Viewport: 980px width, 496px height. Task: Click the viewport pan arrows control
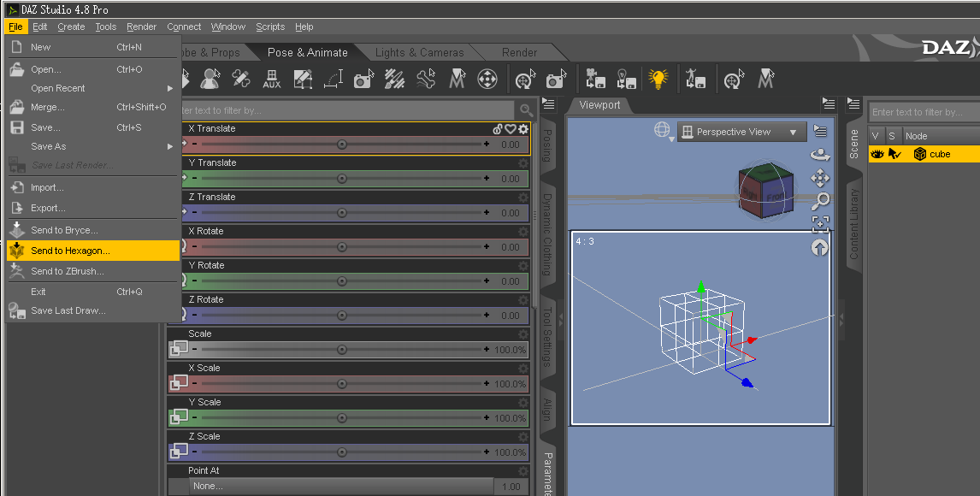(820, 178)
